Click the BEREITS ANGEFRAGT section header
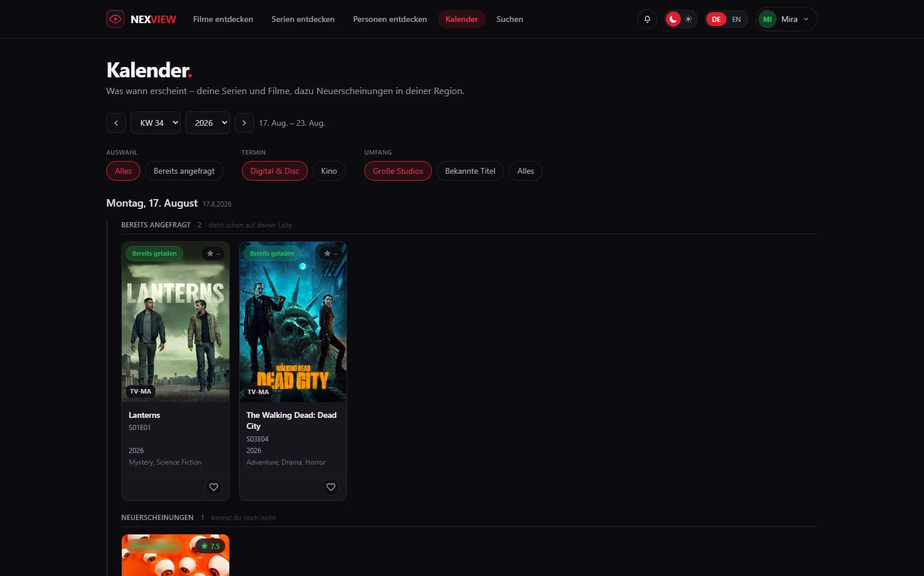This screenshot has width=924, height=576. pyautogui.click(x=156, y=225)
